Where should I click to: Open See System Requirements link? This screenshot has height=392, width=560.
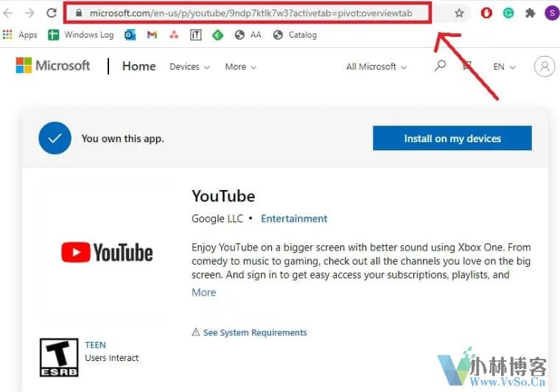pyautogui.click(x=255, y=332)
